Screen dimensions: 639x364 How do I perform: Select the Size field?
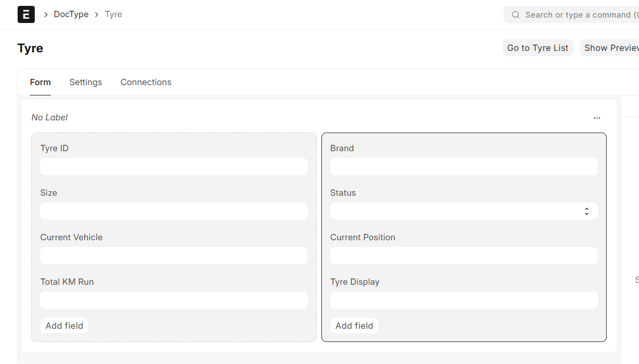(174, 211)
